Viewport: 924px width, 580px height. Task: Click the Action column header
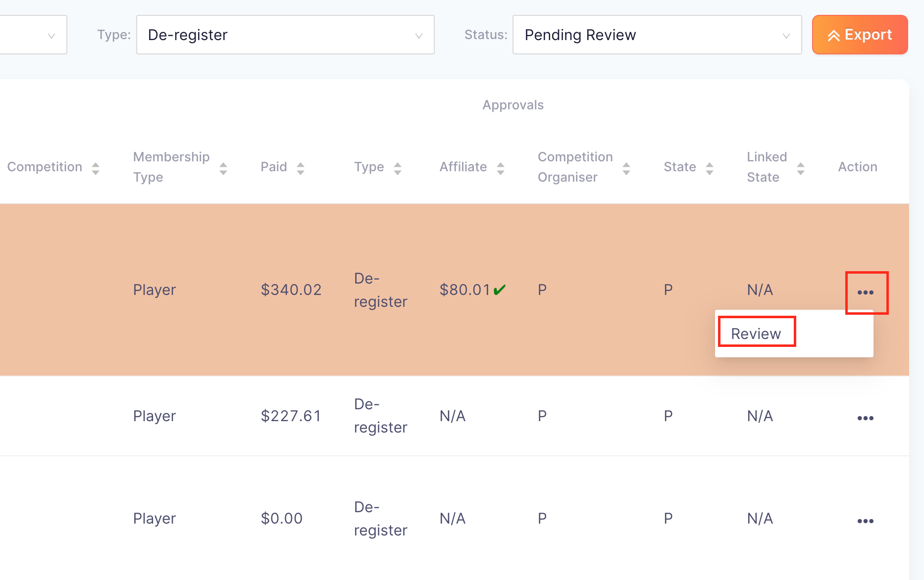(858, 167)
